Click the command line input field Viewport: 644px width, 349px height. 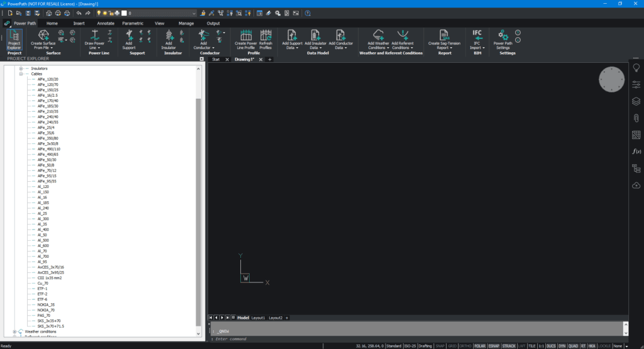click(418, 339)
